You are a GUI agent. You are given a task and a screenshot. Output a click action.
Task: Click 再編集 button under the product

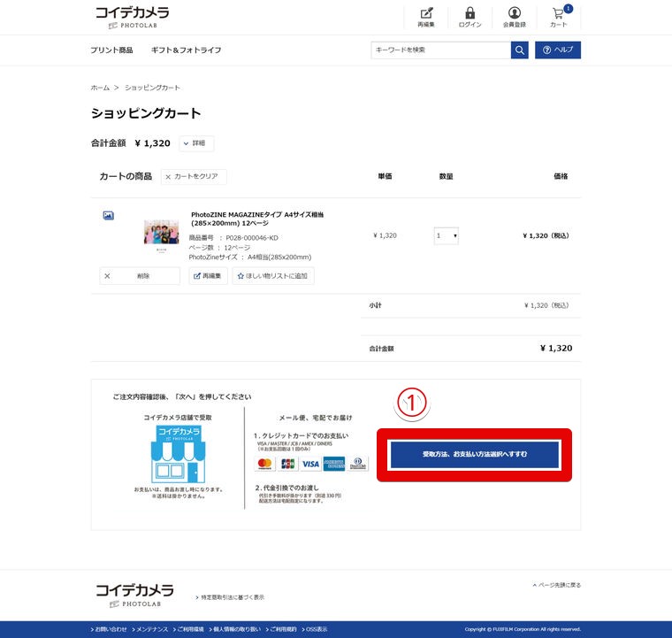[208, 276]
